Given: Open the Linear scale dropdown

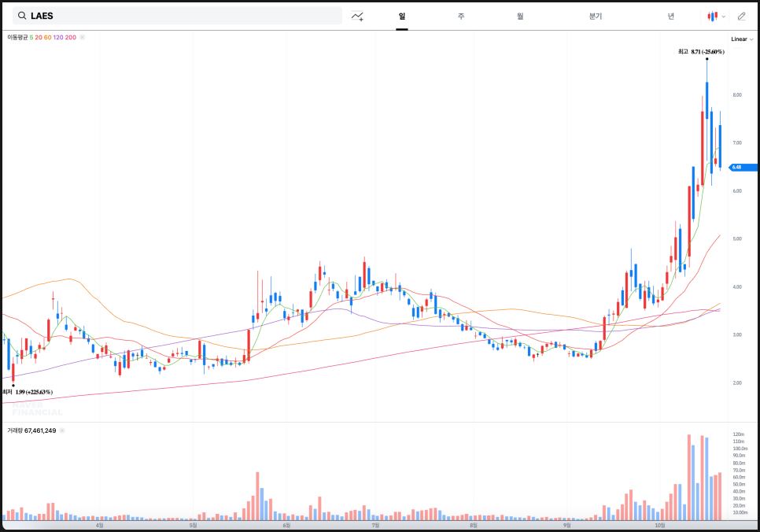Looking at the screenshot, I should tap(742, 39).
